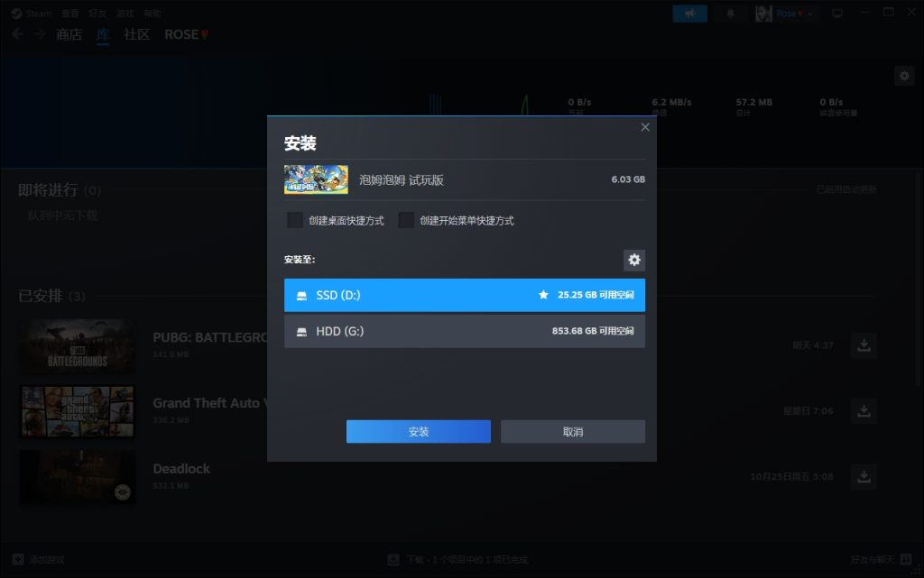924x578 pixels.
Task: Open the 游戏 menu
Action: coord(125,13)
